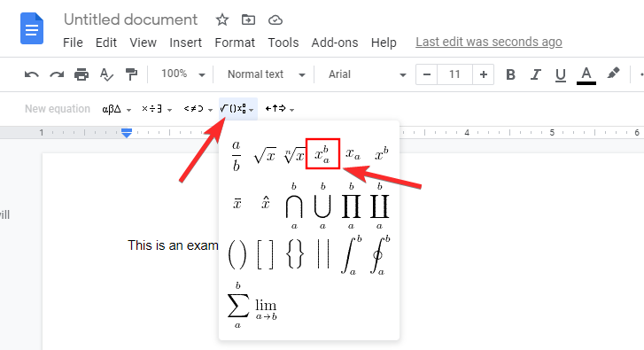Insert the x bar overline template

tap(237, 203)
